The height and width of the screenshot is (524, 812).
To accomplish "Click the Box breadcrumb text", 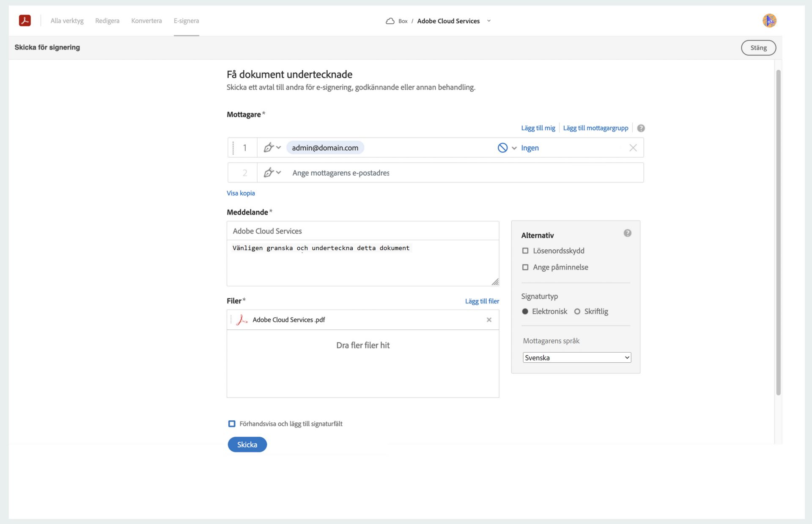I will [403, 21].
